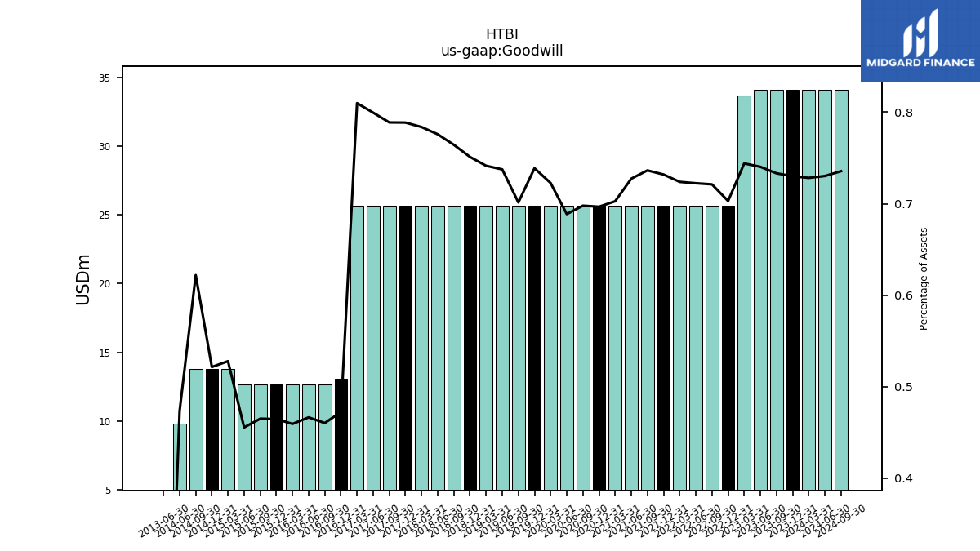Click the 2013-06-30 date label
Screen dimensions: 980x551
click(x=163, y=520)
